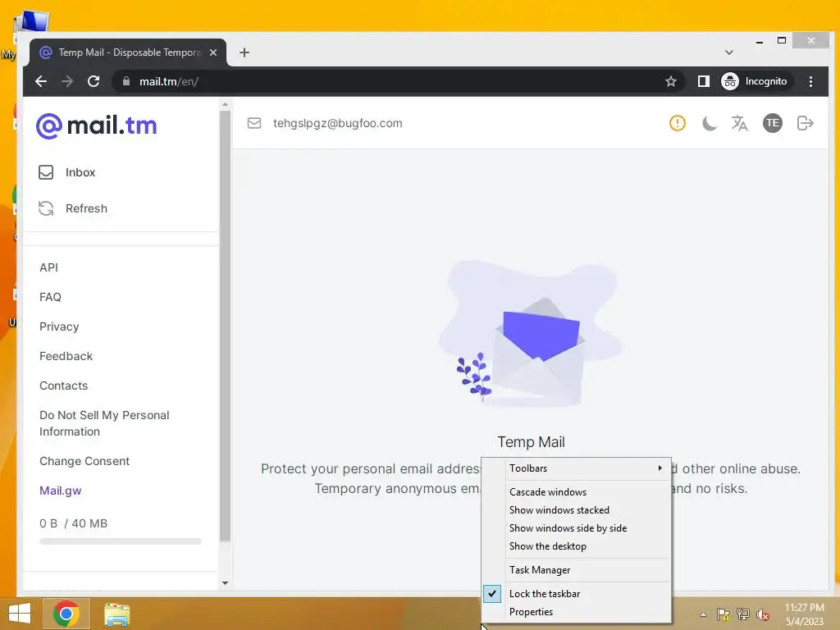Open a new browser tab
Screen dimensions: 840x630
pos(244,52)
